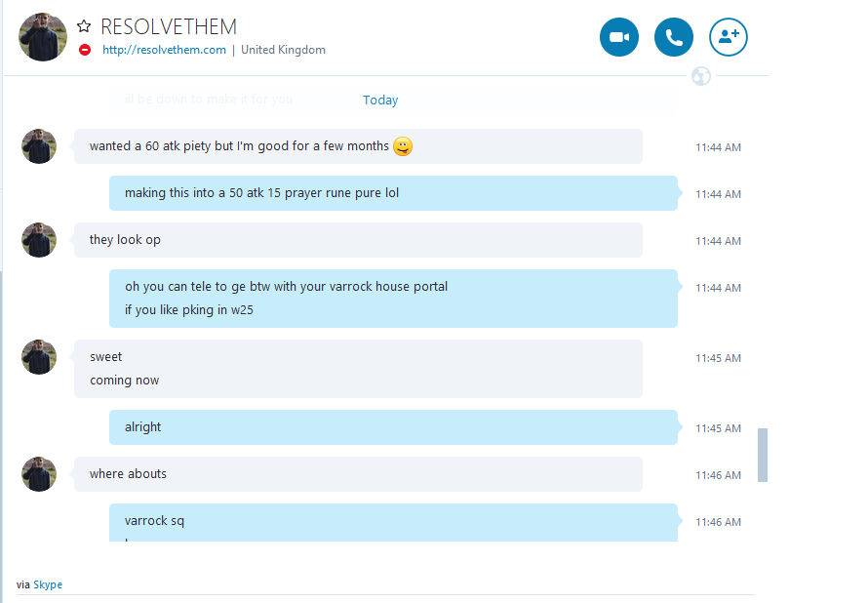Click the smiley emoticon in the message
Image resolution: width=868 pixels, height=603 pixels.
[403, 146]
